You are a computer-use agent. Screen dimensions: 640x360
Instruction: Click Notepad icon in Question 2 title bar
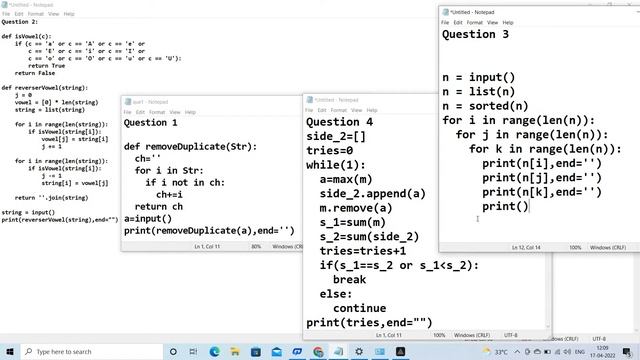(x=4, y=5)
